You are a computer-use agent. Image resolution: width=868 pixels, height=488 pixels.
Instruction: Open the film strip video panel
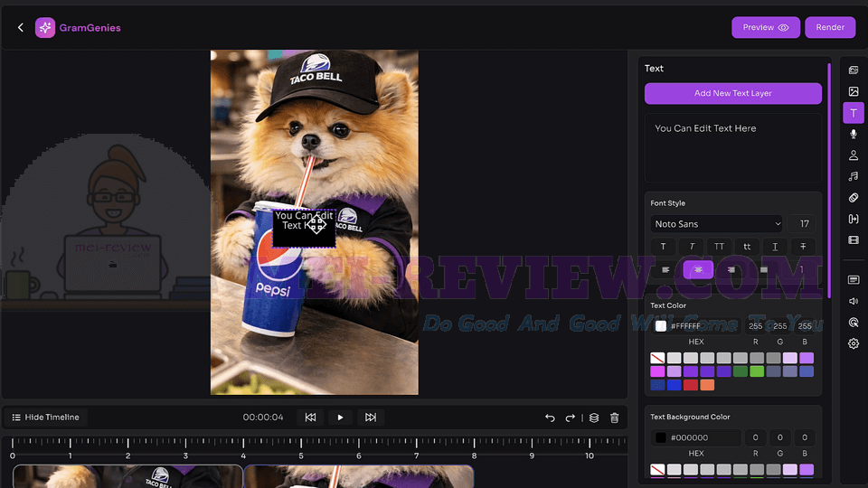click(853, 240)
